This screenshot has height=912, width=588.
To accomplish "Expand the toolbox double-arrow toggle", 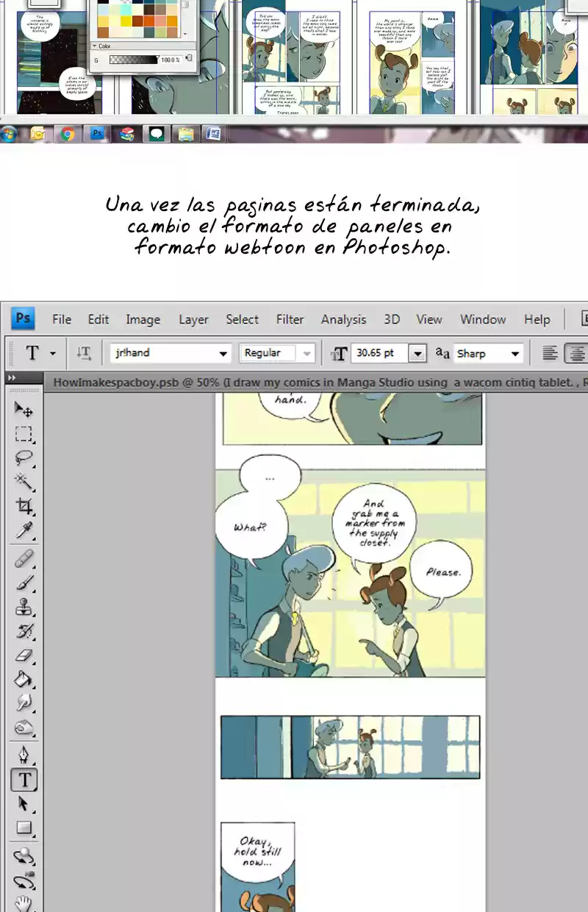I will point(12,378).
